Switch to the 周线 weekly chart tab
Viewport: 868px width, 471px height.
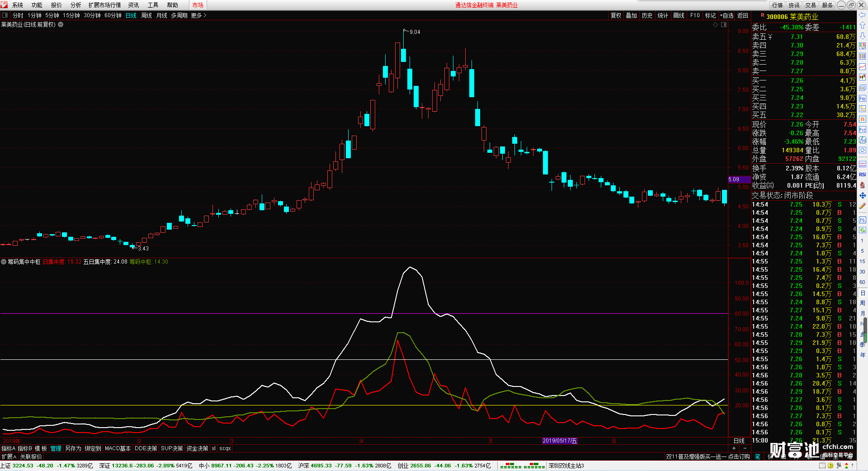point(146,15)
